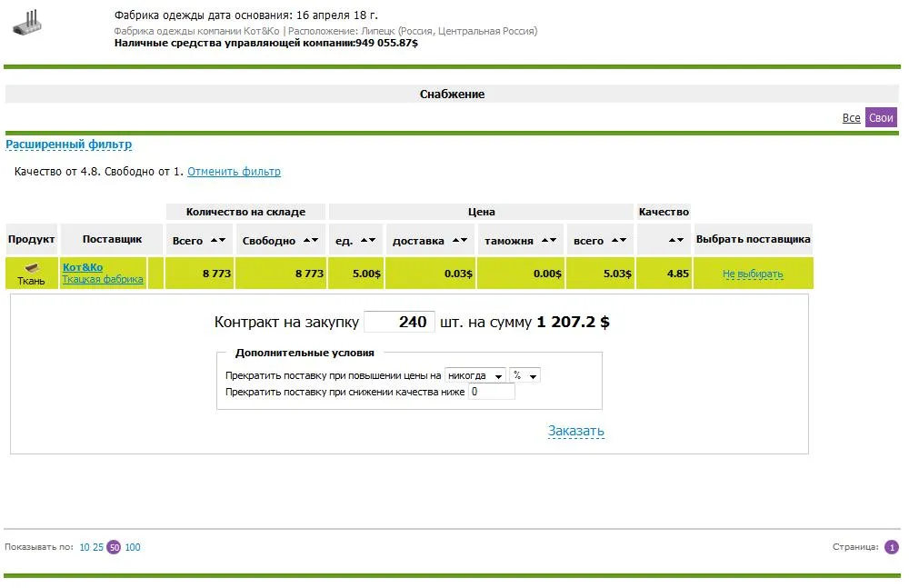Show 100 items per page
The width and height of the screenshot is (909, 588).
click(133, 547)
